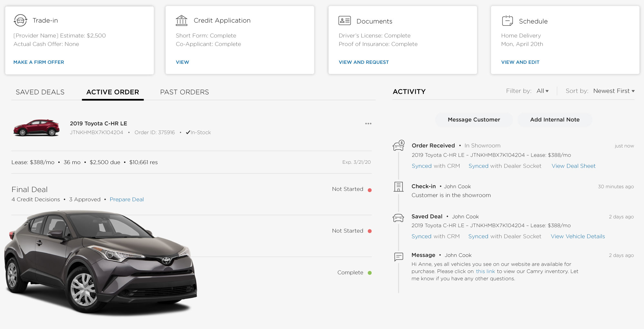This screenshot has width=644, height=329.
Task: Click the 4 Credit Decisions text
Action: 36,199
